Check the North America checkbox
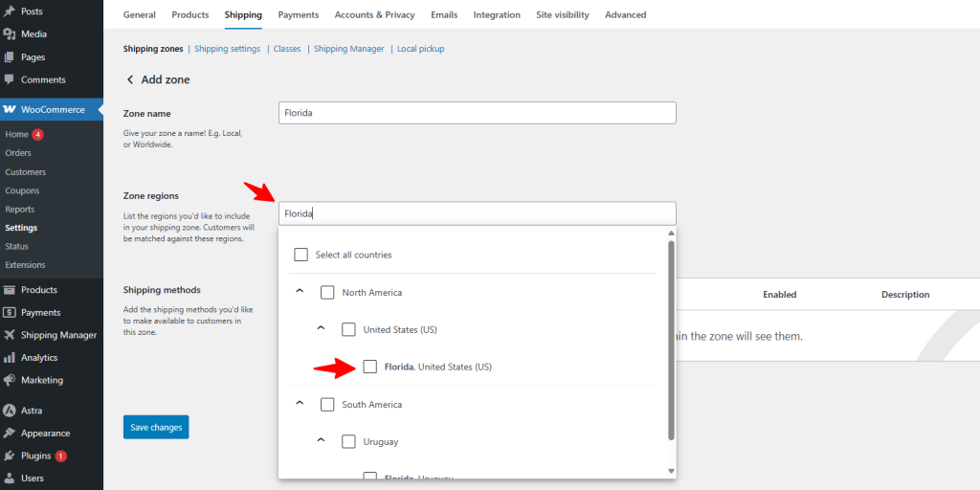 pyautogui.click(x=327, y=292)
